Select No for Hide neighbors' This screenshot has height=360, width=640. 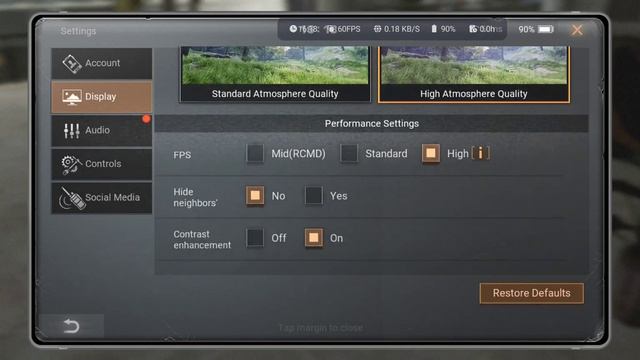coord(255,196)
